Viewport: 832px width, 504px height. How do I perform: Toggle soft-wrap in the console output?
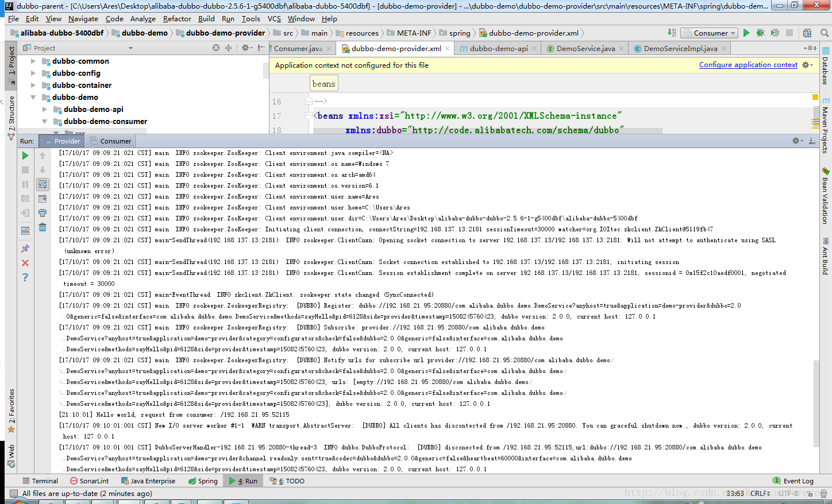pyautogui.click(x=43, y=184)
